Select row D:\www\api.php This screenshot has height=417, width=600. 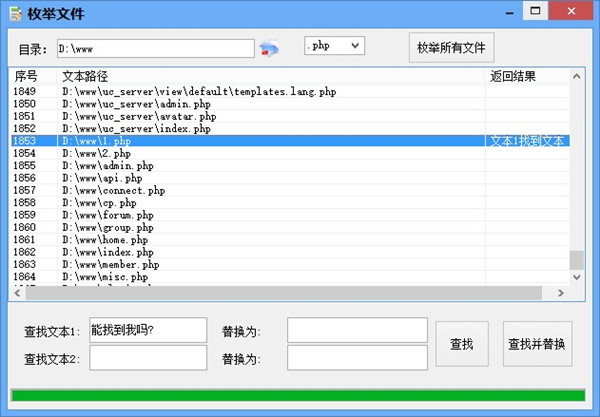[290, 178]
